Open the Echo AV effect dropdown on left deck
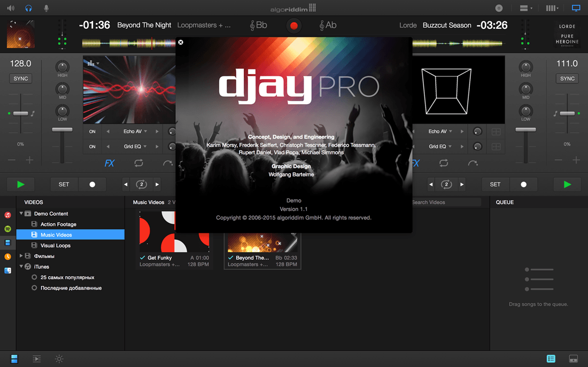The height and width of the screenshot is (367, 588). coord(135,131)
